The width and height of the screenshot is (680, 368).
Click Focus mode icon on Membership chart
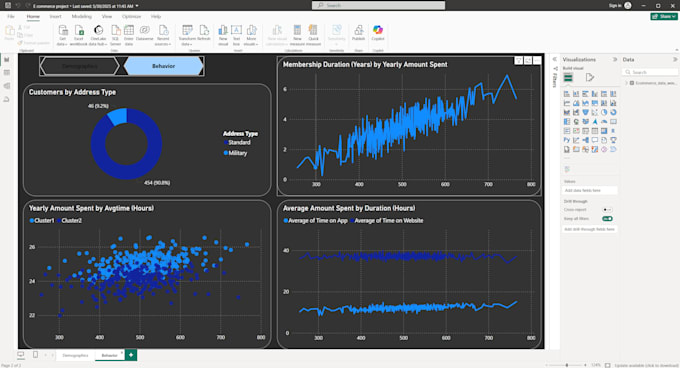[528, 61]
